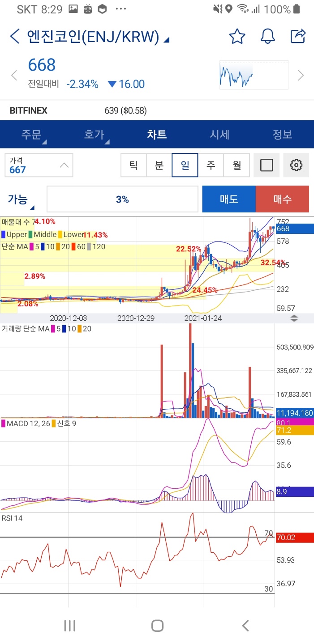Tap the battery icon in status bar
The width and height of the screenshot is (314, 644).
(297, 9)
